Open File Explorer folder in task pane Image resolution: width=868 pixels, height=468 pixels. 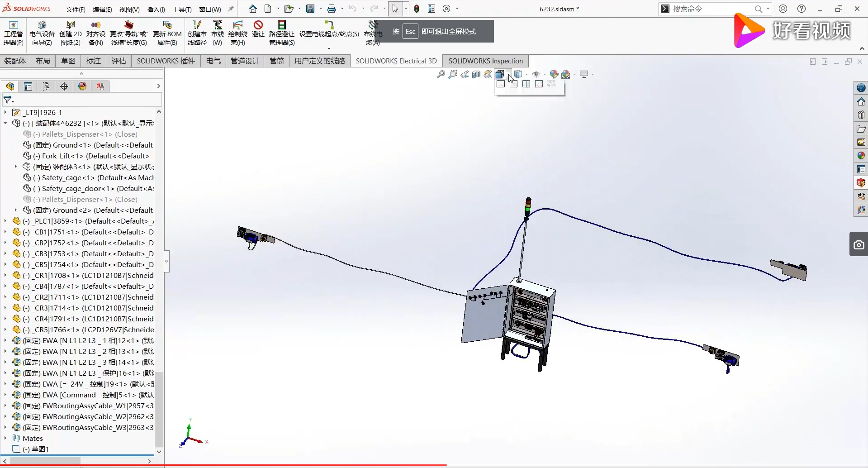point(861,129)
